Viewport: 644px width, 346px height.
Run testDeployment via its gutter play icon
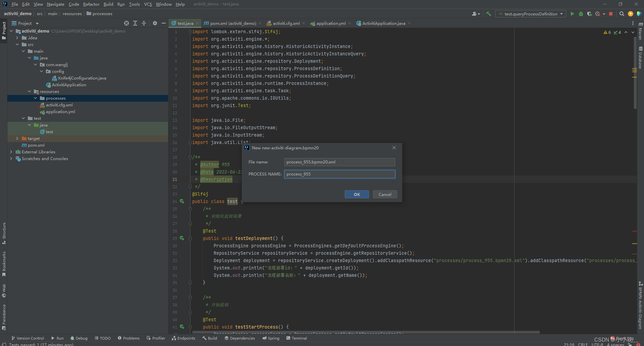point(182,238)
